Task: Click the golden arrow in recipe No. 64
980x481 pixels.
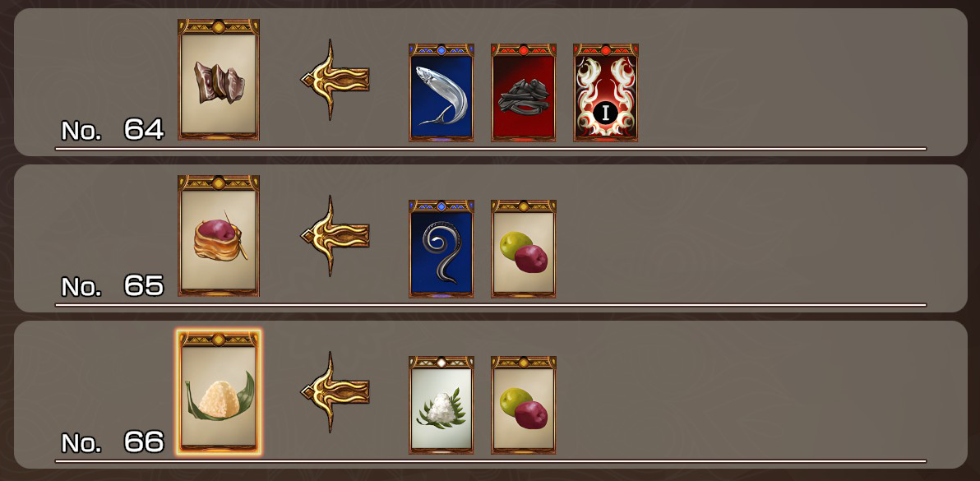Action: [x=335, y=79]
